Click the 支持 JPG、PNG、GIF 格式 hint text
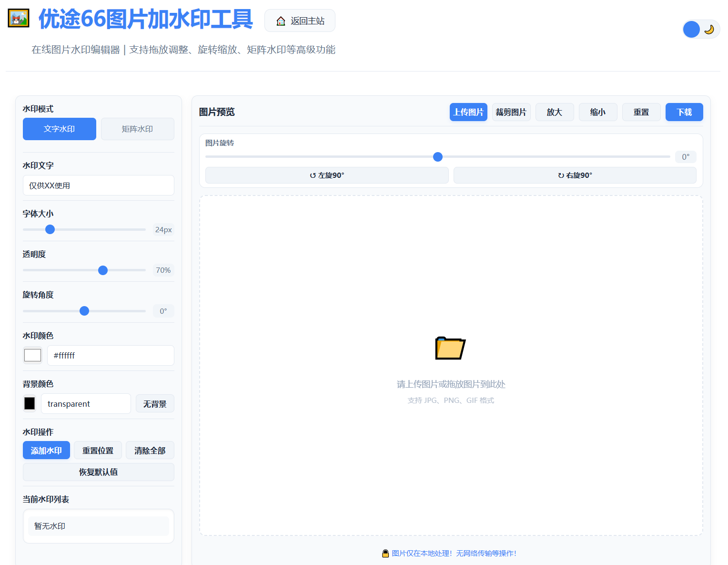 pos(451,401)
